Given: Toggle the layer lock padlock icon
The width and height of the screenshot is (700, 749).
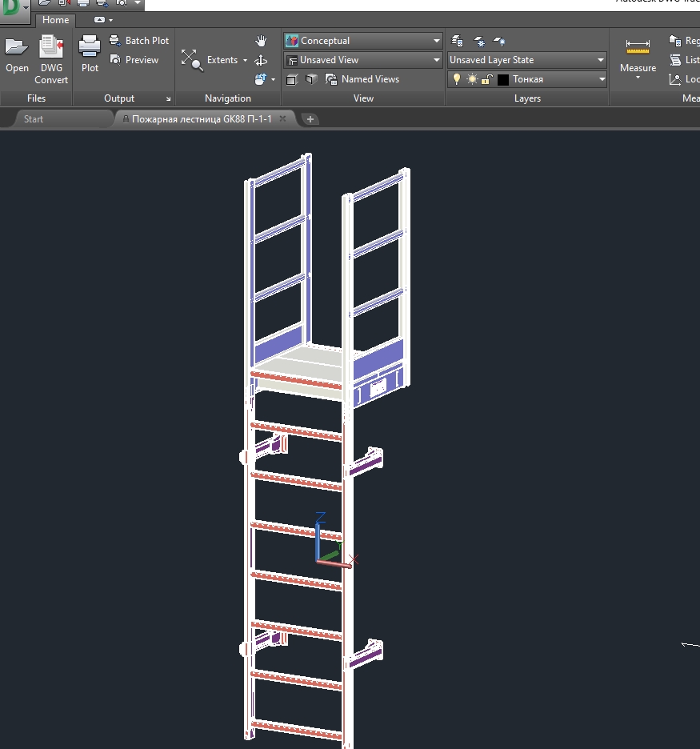Looking at the screenshot, I should [486, 79].
